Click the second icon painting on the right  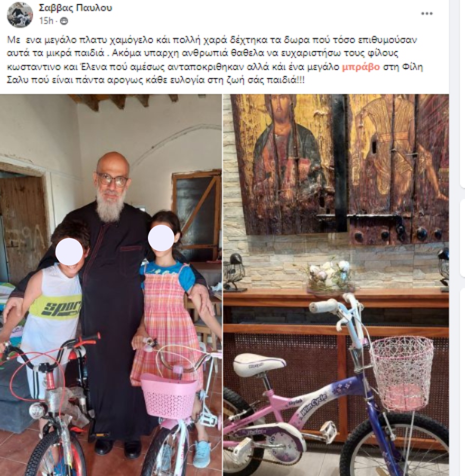click(398, 169)
